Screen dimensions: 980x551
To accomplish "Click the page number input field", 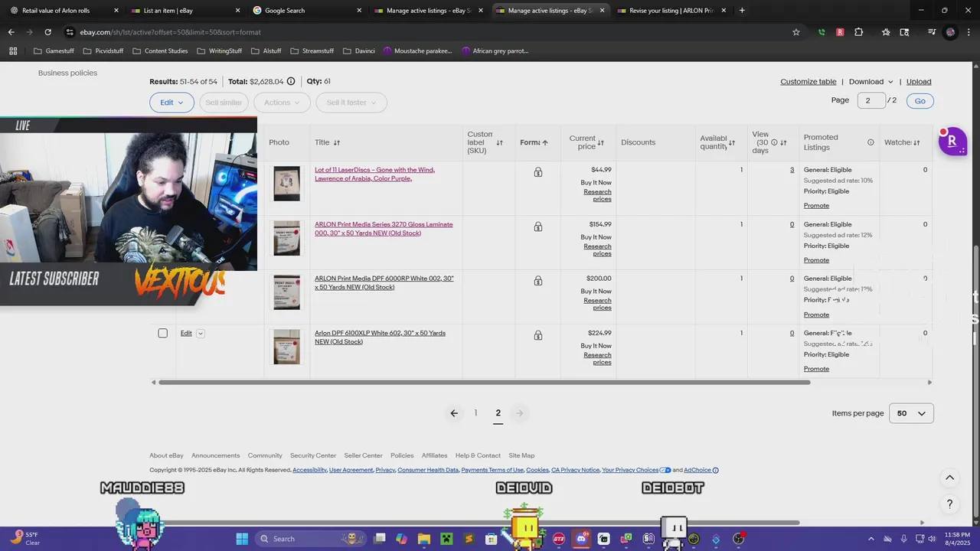I will (x=871, y=101).
